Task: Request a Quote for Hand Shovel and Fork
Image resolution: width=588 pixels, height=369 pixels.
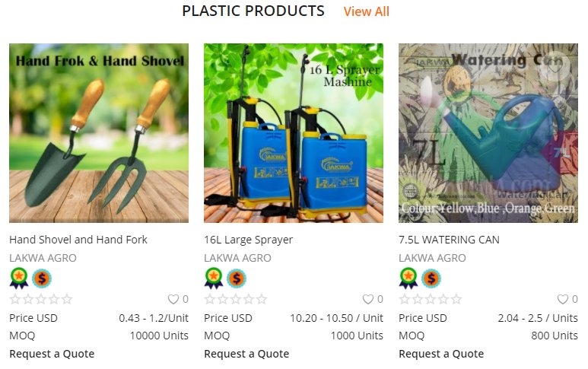Action: (52, 354)
